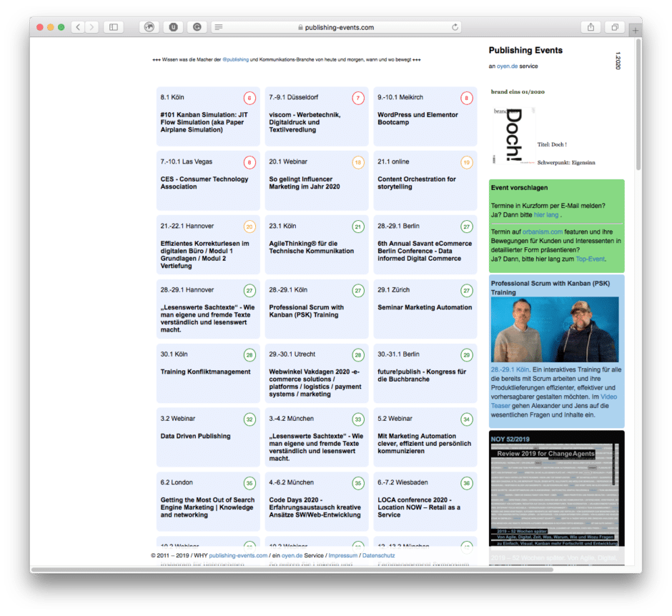
Task: Open the orbanism.com link
Action: 542,232
